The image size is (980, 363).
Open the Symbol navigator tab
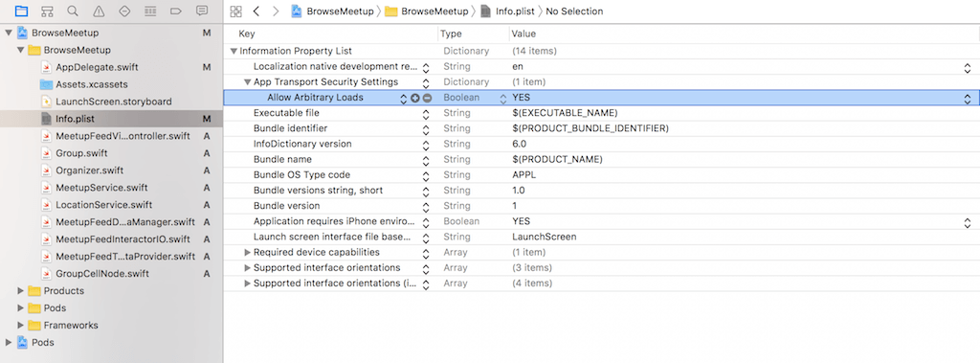[x=47, y=11]
